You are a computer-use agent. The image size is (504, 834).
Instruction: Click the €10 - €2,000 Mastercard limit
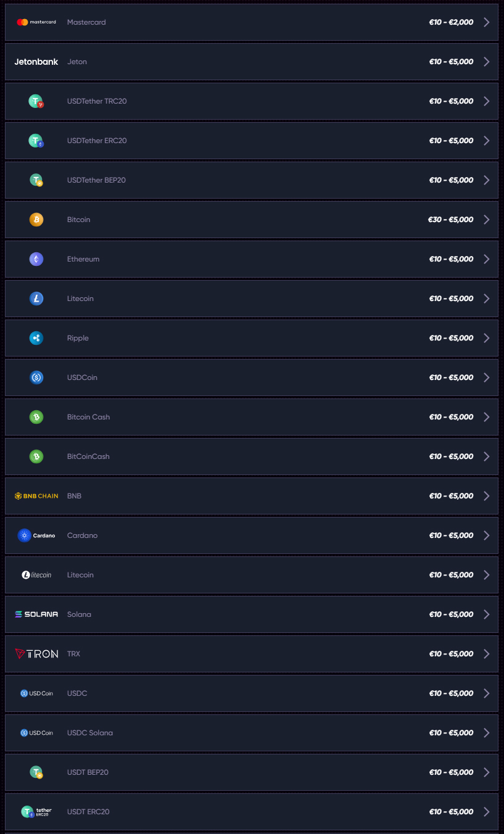[x=451, y=22]
